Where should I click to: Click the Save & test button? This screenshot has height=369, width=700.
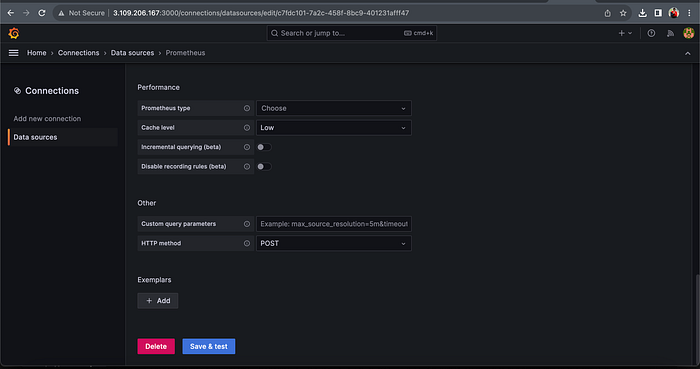pos(208,346)
